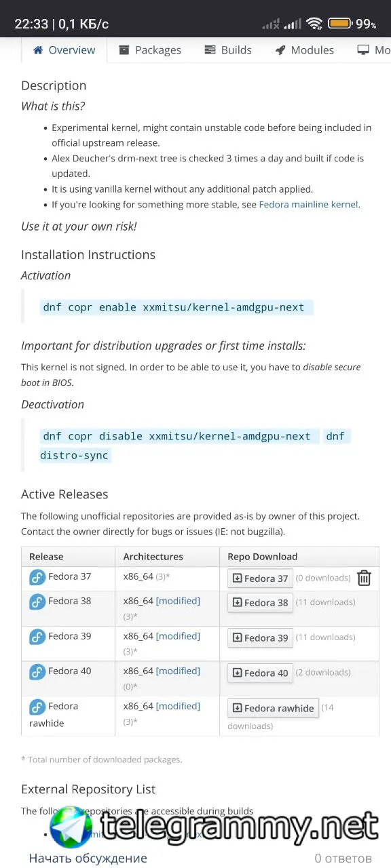Image resolution: width=391 pixels, height=868 pixels.
Task: Switch to the Builds tab
Action: tap(227, 50)
